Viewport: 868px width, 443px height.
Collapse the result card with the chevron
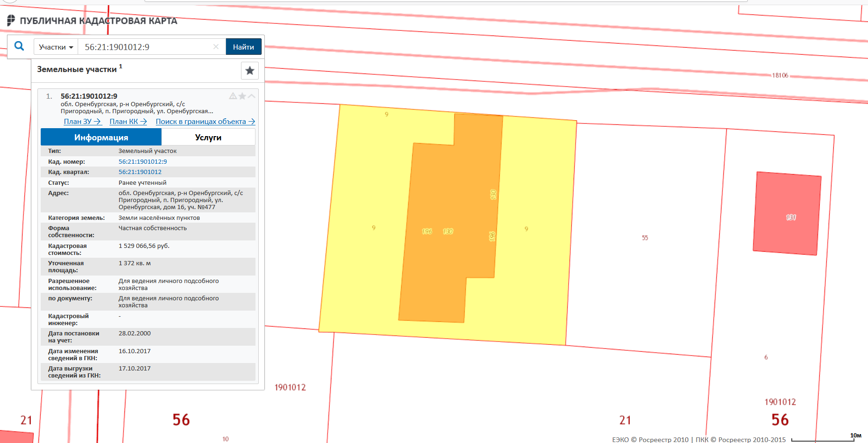pos(252,96)
